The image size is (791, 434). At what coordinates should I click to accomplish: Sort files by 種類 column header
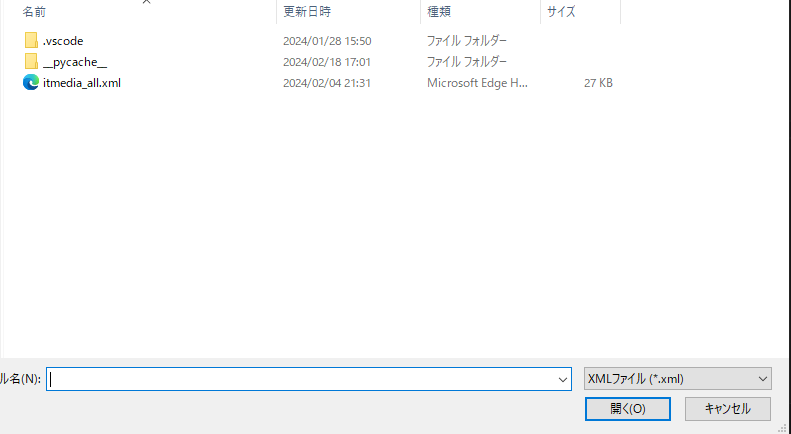[439, 12]
